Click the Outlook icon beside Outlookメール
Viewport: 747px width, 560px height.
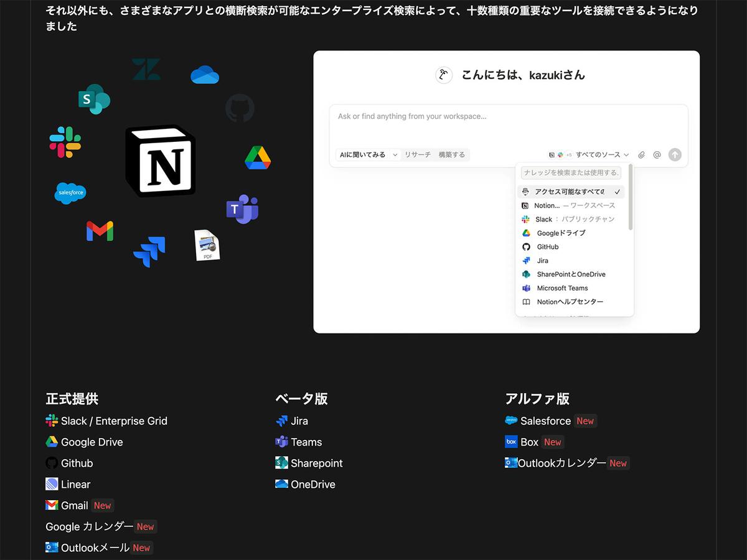pos(52,548)
